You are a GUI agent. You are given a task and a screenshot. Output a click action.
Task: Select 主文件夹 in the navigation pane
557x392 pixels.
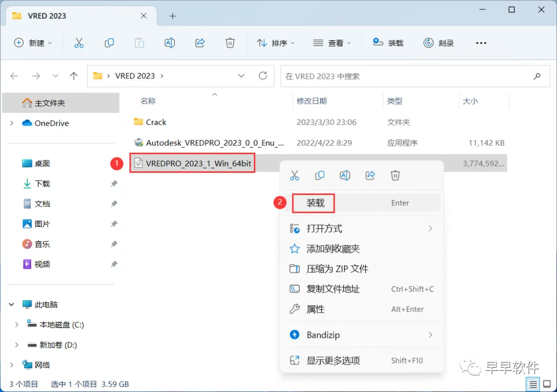61,103
